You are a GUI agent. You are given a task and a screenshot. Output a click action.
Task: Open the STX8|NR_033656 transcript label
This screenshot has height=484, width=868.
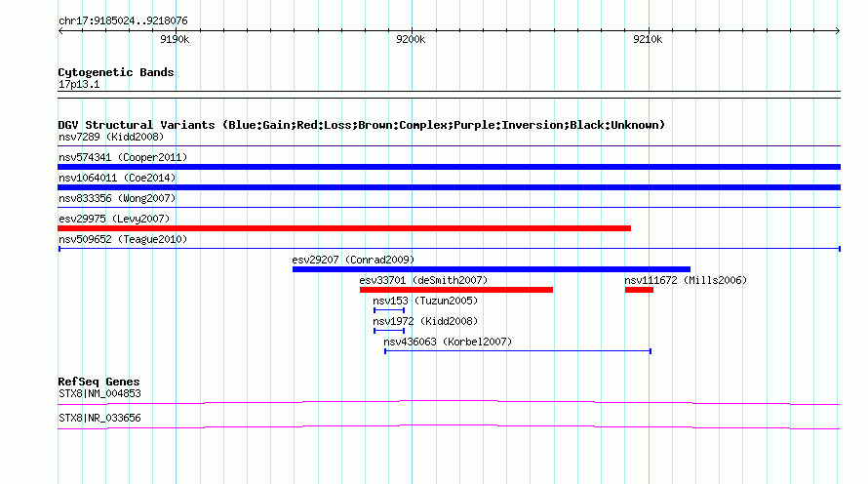(99, 418)
